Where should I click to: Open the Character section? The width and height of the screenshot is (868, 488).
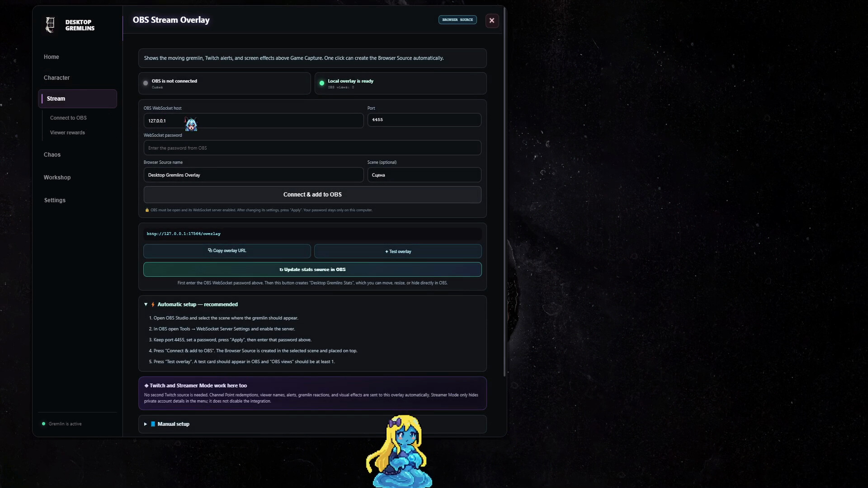57,78
